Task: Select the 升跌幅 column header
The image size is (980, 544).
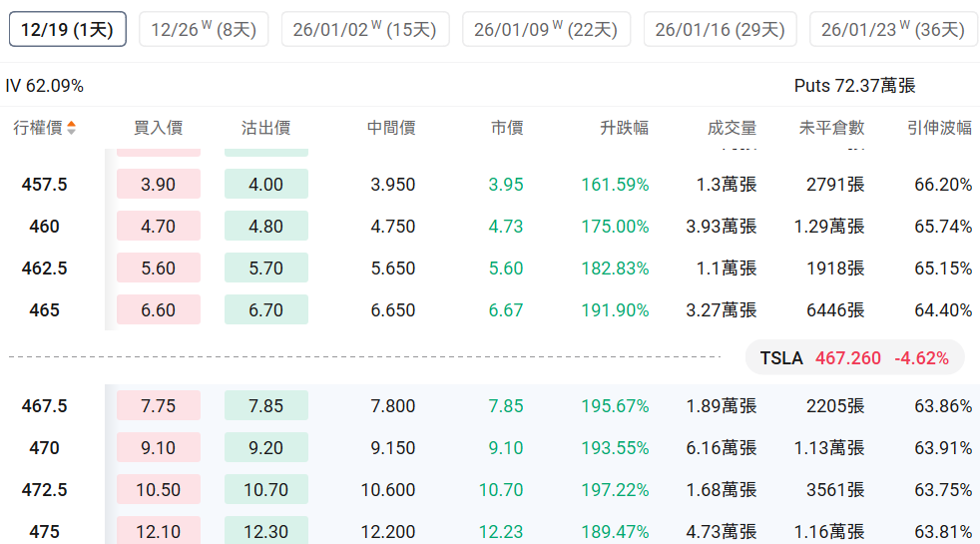Action: click(624, 129)
